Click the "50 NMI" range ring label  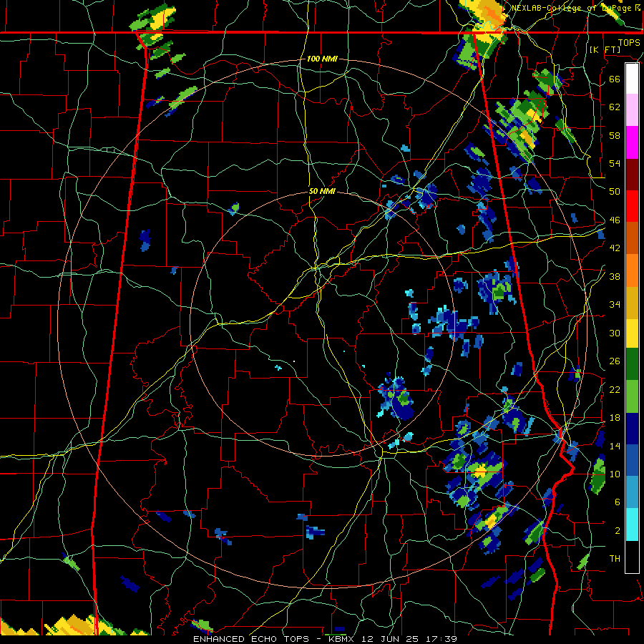coord(322,191)
